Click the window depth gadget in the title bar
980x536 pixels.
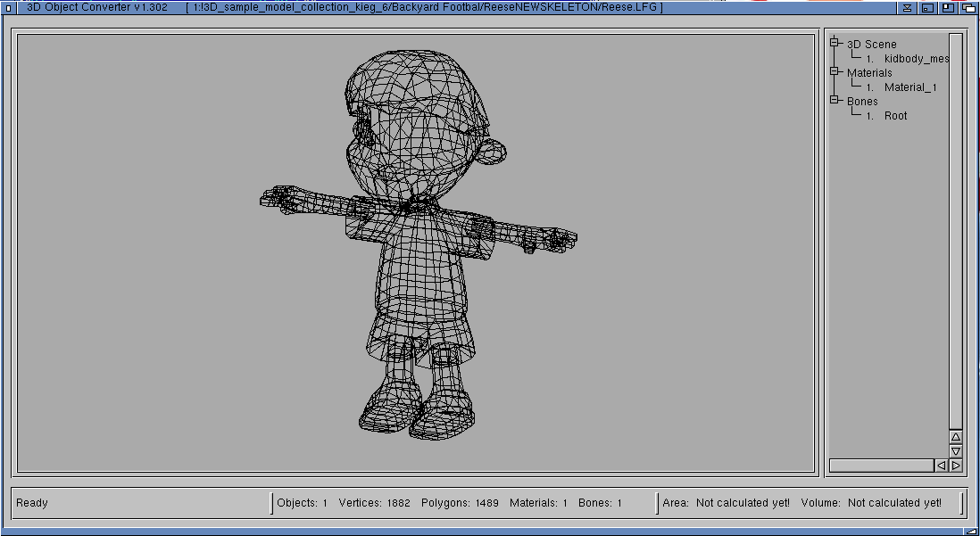(x=968, y=7)
